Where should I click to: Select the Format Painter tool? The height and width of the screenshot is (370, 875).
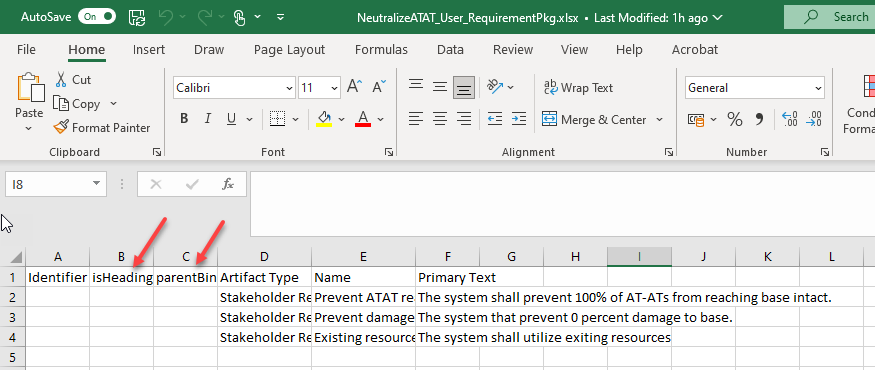point(102,128)
